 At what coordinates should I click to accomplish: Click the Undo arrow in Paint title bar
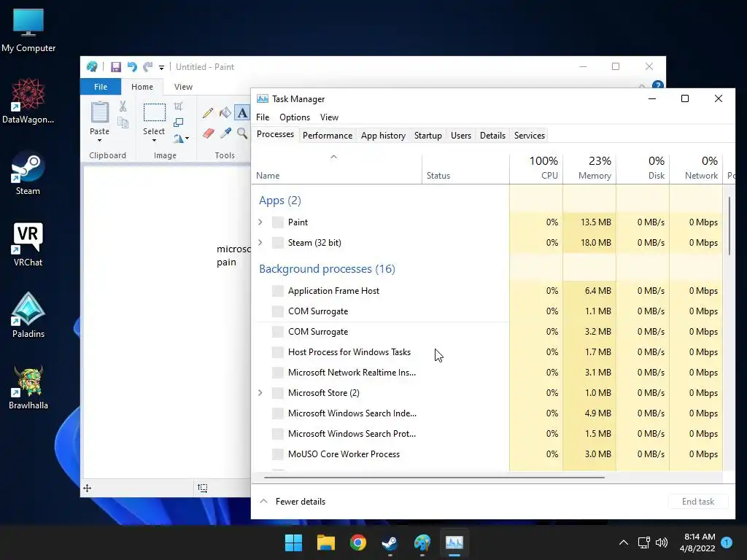(x=132, y=67)
